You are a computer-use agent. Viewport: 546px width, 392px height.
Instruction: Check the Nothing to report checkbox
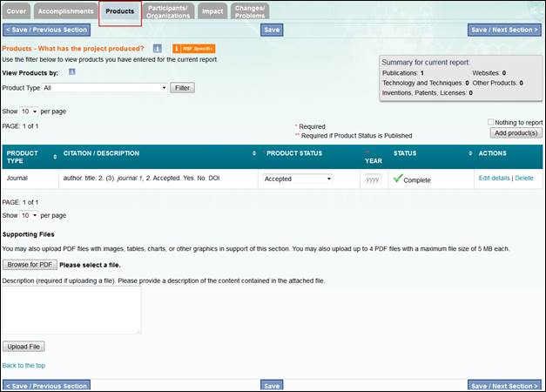coord(491,123)
